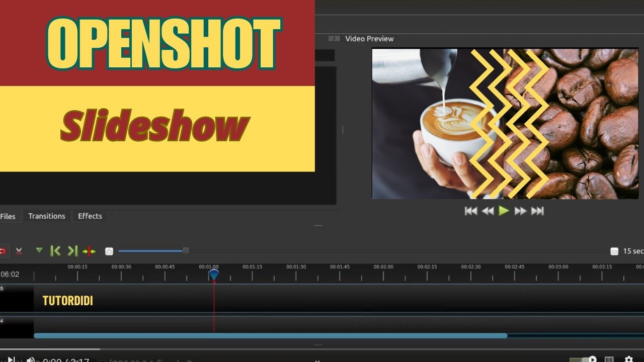The width and height of the screenshot is (644, 362).
Task: Click the 00:02:15 ruler mark
Action: pyautogui.click(x=427, y=267)
